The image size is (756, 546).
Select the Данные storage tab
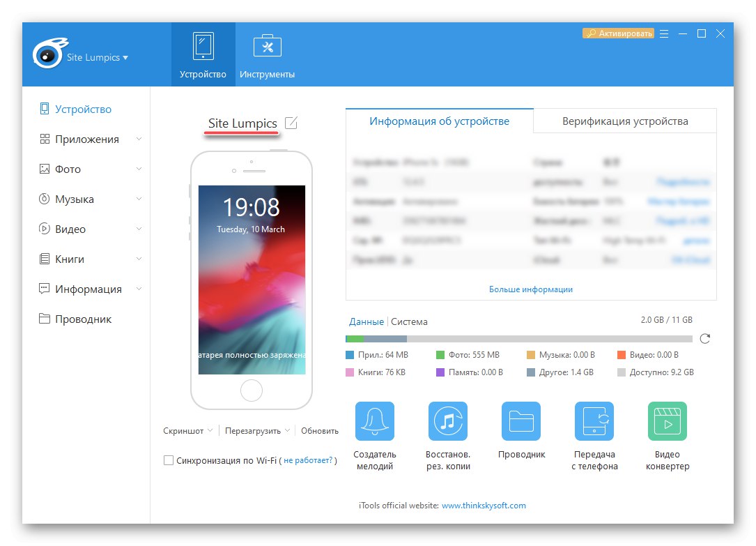pyautogui.click(x=367, y=321)
